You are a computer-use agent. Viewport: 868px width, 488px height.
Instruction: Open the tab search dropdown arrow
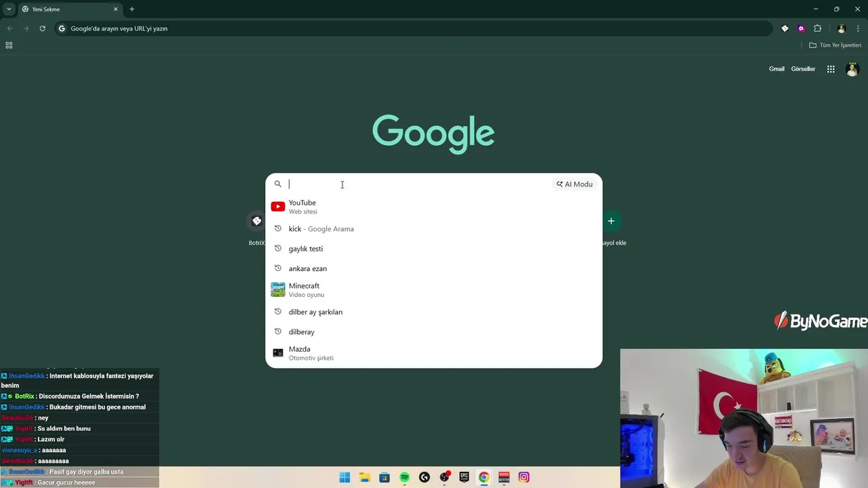tap(9, 9)
